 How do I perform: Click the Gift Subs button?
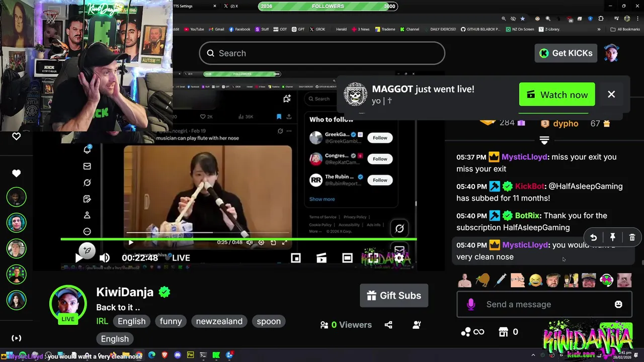pyautogui.click(x=394, y=296)
